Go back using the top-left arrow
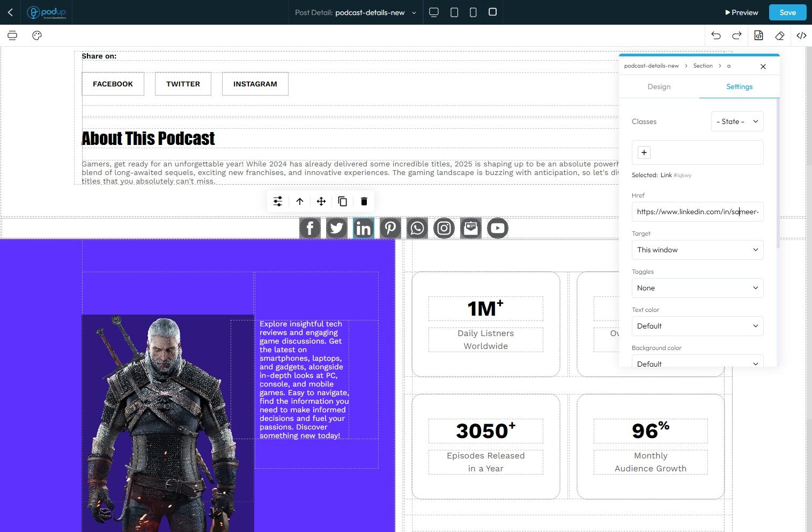The height and width of the screenshot is (532, 812). [x=10, y=12]
